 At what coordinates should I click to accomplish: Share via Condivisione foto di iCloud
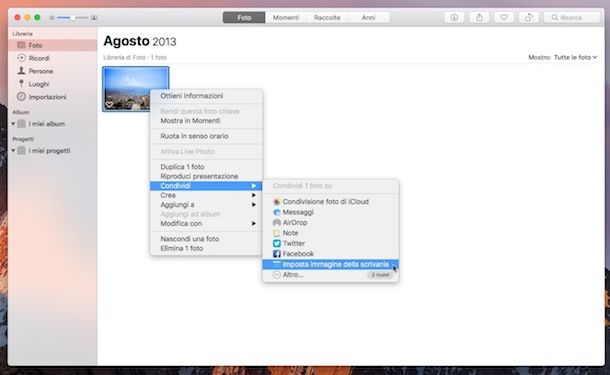tap(331, 202)
